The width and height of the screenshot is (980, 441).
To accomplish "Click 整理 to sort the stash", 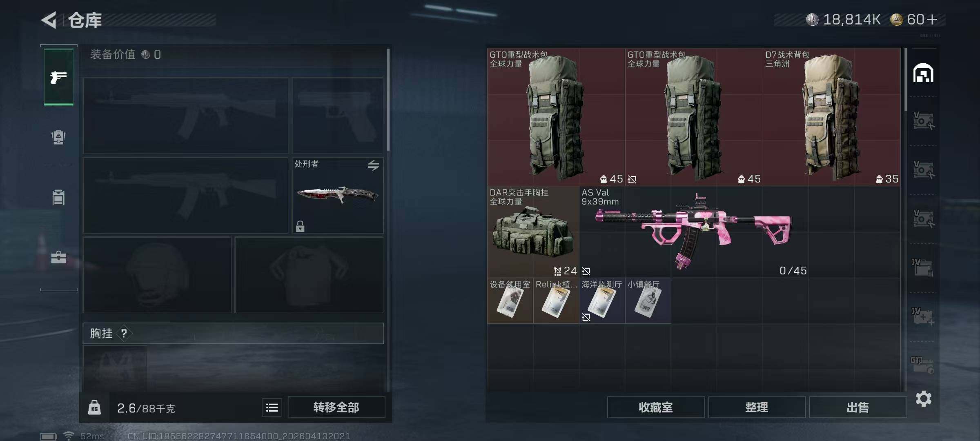I will click(x=757, y=407).
